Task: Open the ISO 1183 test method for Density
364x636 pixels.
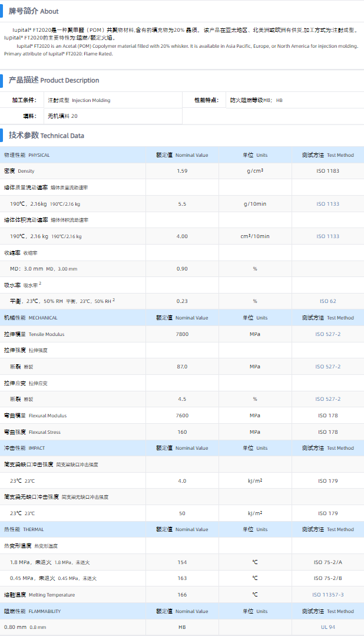Action: 327,171
